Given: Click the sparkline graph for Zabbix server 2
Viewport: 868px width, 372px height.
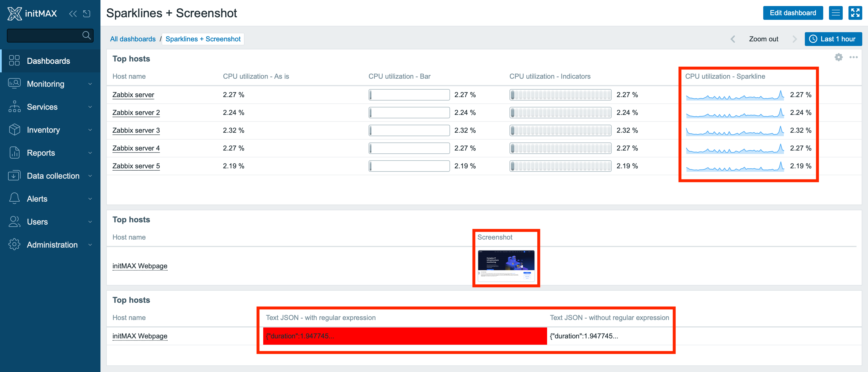Looking at the screenshot, I should pos(735,113).
